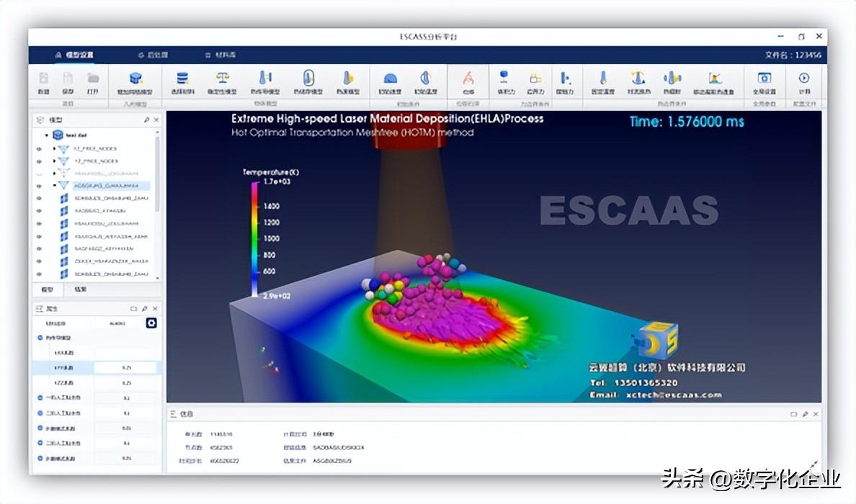
Task: Toggle eye for SAGFAEGZ_KEYHXXJM
Action: click(39, 248)
